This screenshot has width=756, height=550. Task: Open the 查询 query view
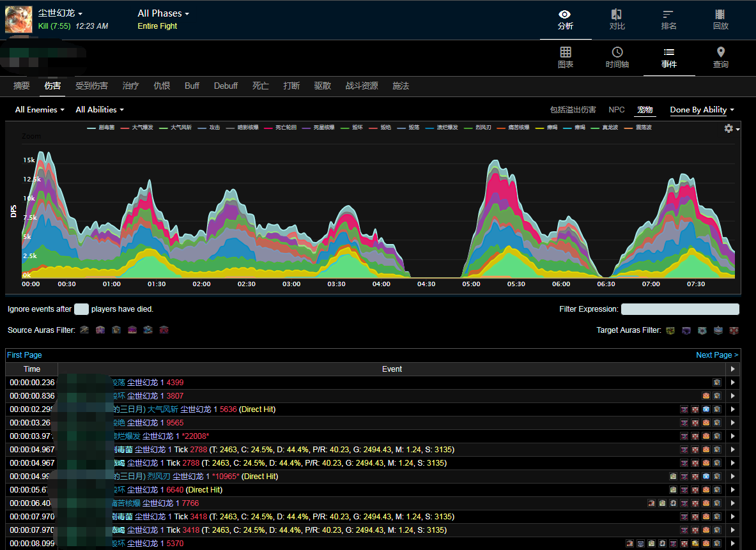[x=720, y=57]
